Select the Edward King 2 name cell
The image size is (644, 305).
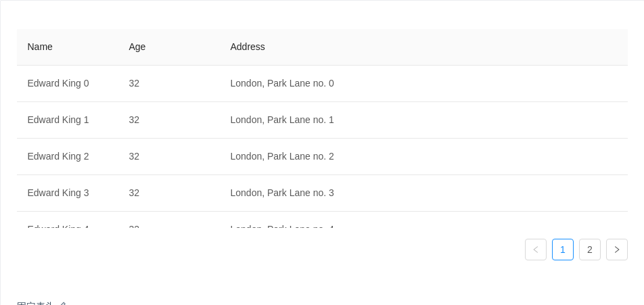58,156
